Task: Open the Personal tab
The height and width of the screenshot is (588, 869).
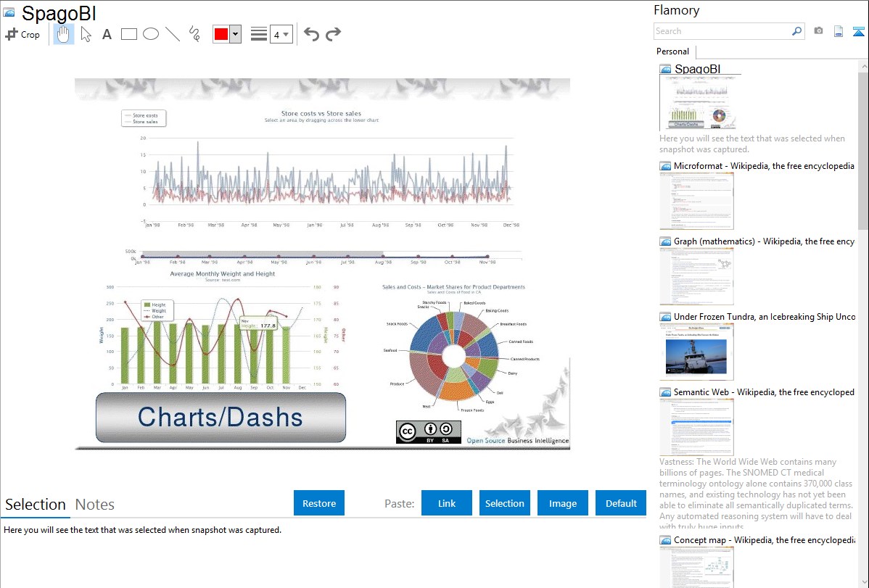Action: (672, 51)
